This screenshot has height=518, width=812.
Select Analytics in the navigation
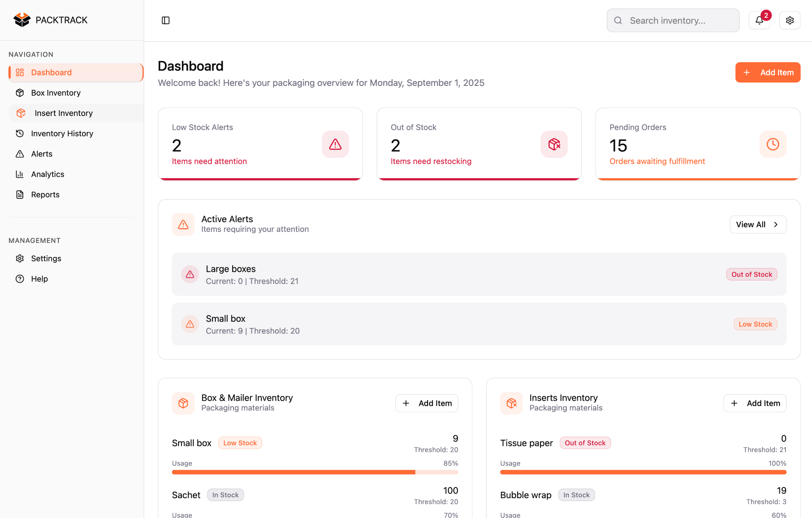click(x=48, y=174)
